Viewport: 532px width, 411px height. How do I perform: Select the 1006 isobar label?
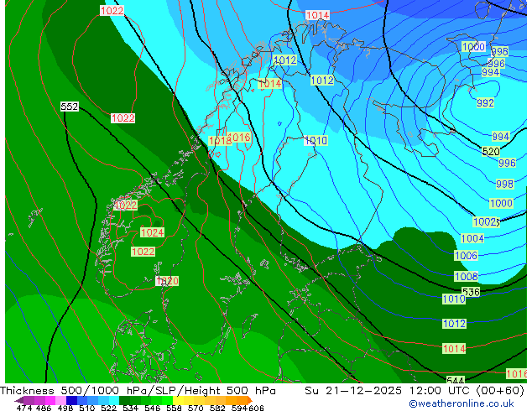(x=466, y=256)
